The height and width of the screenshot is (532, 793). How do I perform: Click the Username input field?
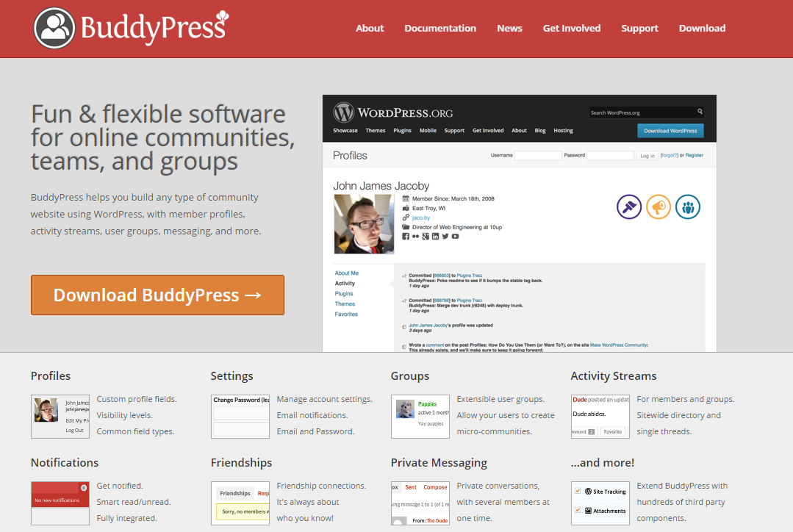pos(537,156)
